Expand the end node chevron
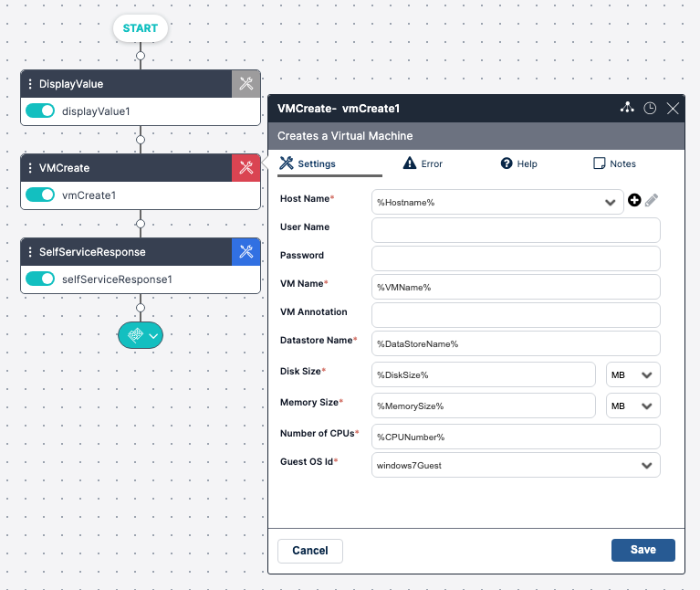Image resolution: width=700 pixels, height=590 pixels. [x=153, y=336]
